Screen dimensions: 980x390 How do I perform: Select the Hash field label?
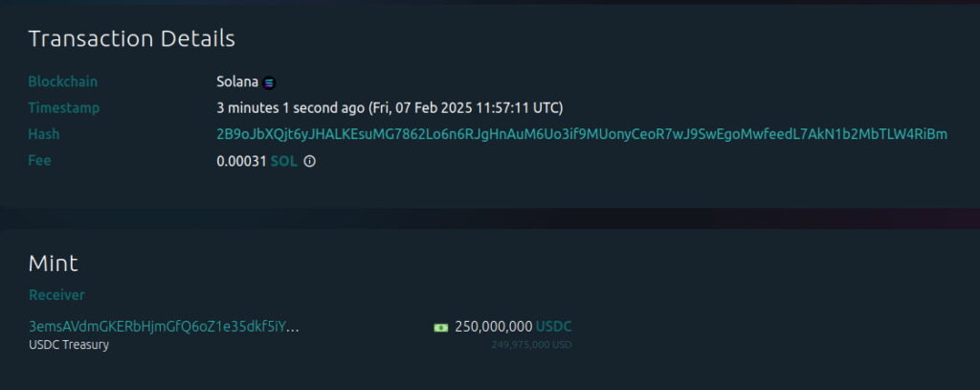point(44,134)
